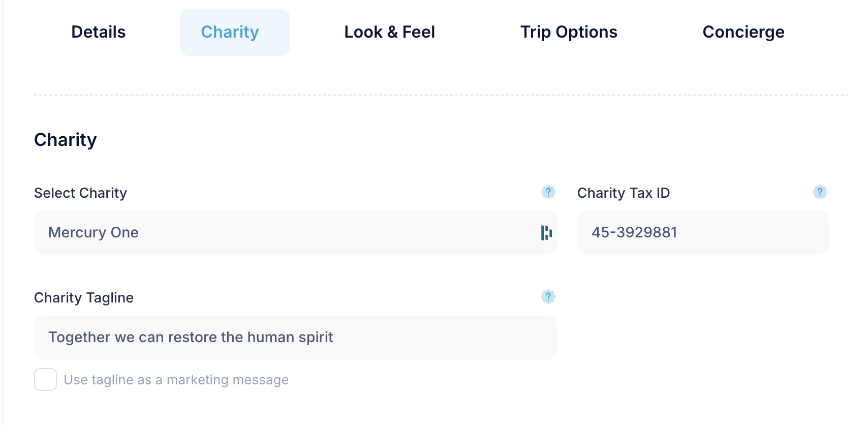Click into the Charity Tagline text field
Viewport: 868px width, 425px height.
pyautogui.click(x=295, y=338)
